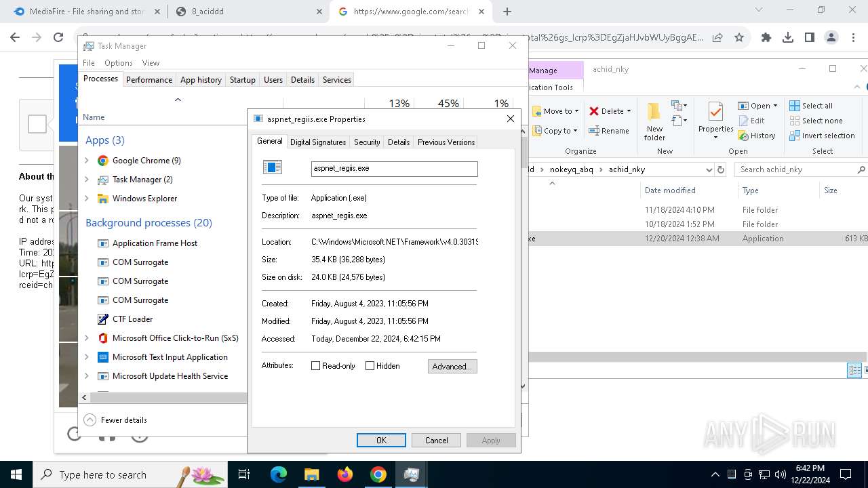Toggle the Hidden attribute checkbox
Image resolution: width=868 pixels, height=488 pixels.
coord(370,366)
